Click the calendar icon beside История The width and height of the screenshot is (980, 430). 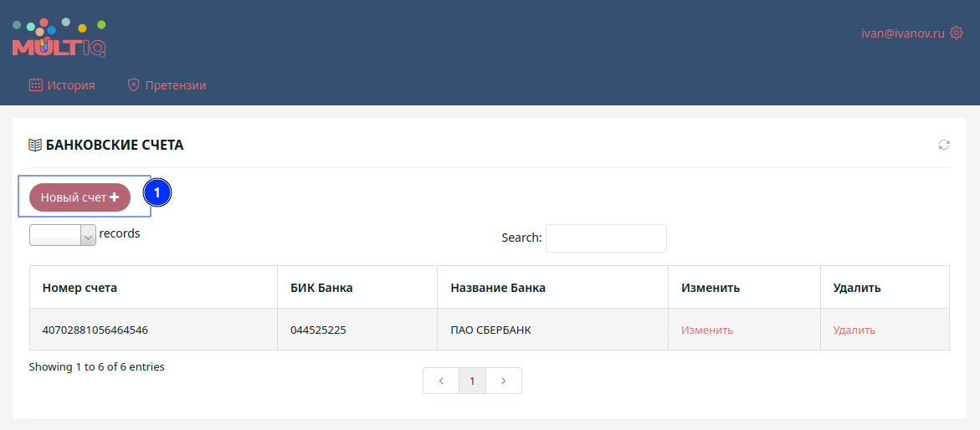point(36,85)
